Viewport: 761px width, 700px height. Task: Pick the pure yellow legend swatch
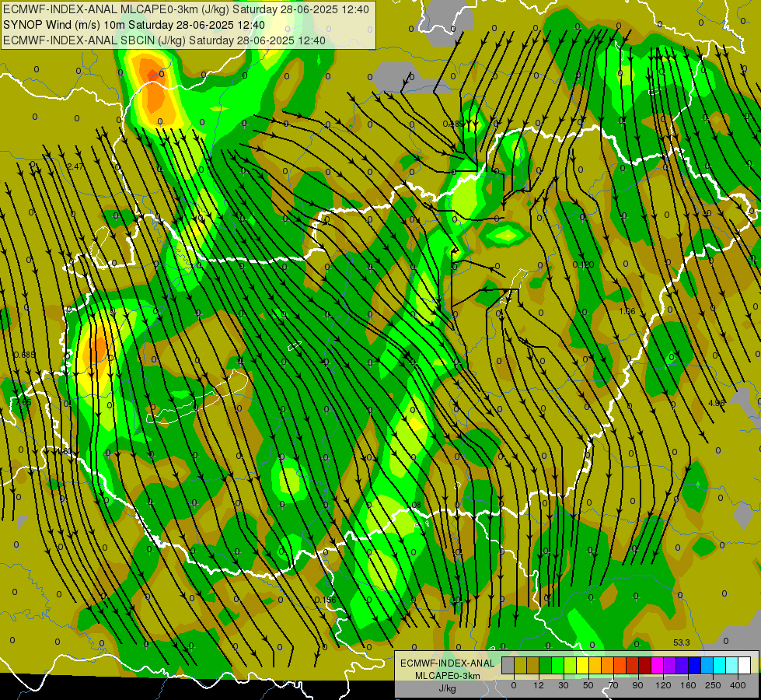pyautogui.click(x=583, y=665)
